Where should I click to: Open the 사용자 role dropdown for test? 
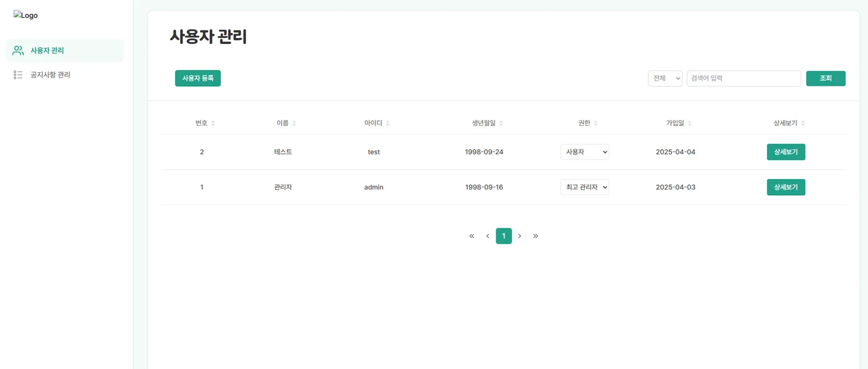(x=585, y=152)
